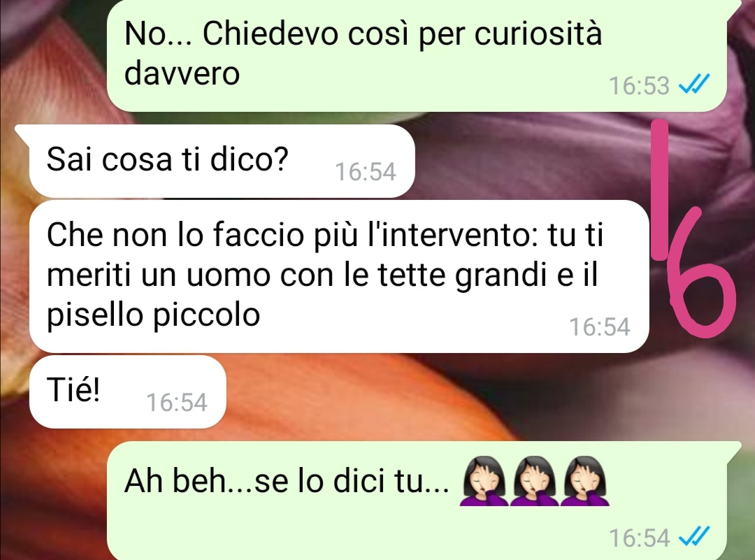
Task: Select the first facepalm emoji
Action: 484,481
